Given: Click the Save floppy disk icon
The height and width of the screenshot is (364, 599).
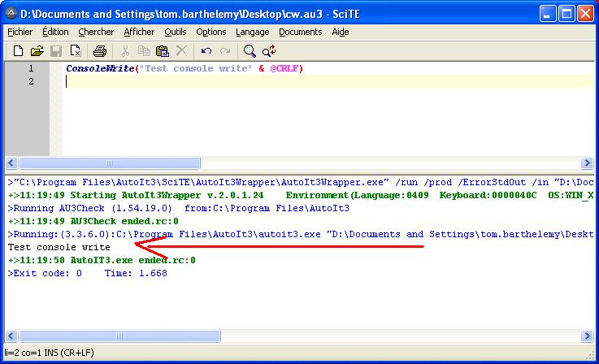Looking at the screenshot, I should 56,51.
